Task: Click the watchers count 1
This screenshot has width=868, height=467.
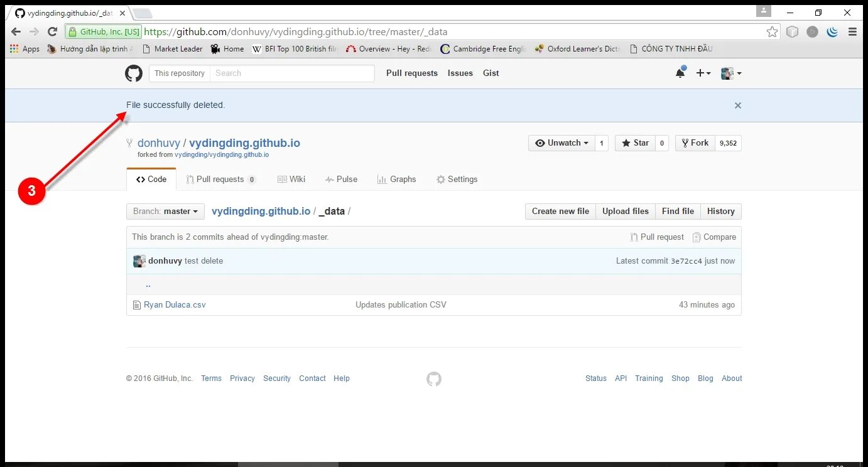Action: [x=601, y=143]
